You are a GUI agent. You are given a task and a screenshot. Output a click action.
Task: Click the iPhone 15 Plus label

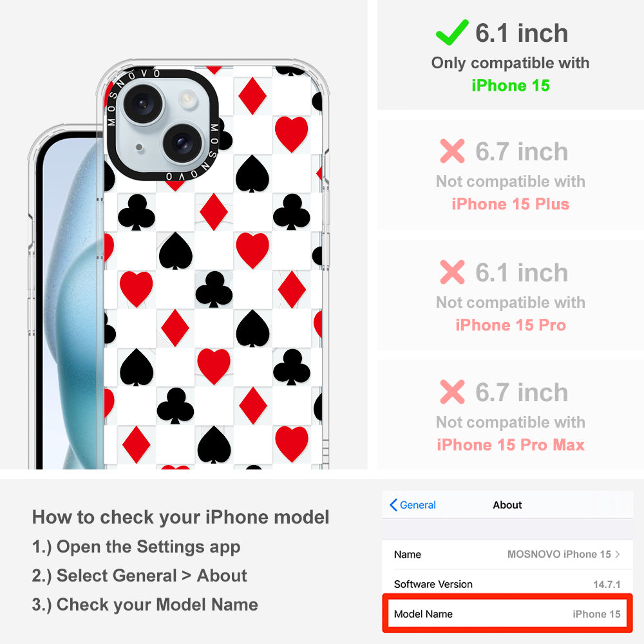tap(511, 204)
